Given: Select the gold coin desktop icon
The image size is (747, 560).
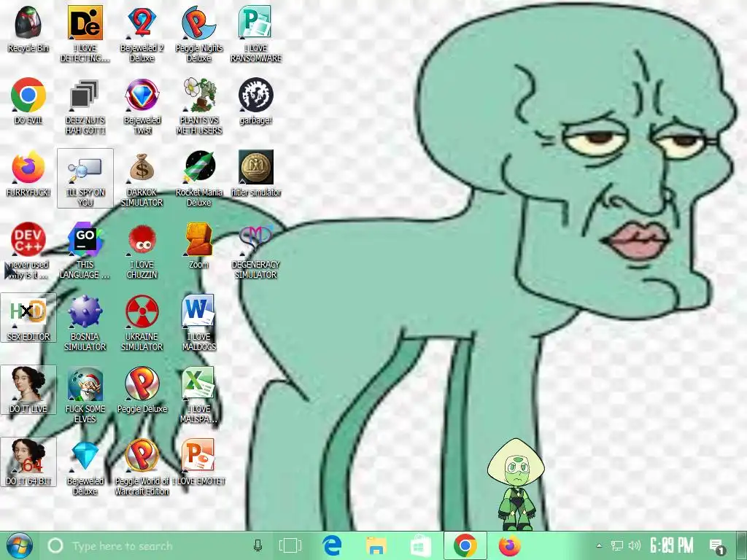Looking at the screenshot, I should pos(256,167).
